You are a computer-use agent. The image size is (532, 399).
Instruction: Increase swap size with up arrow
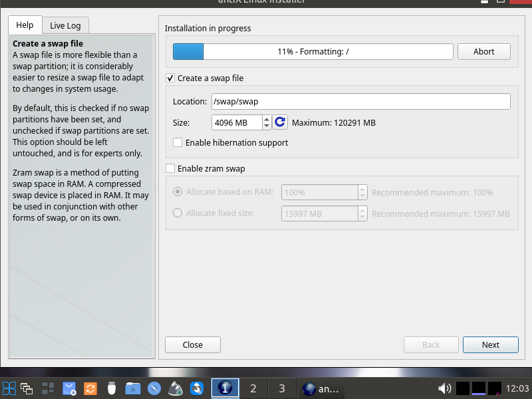coord(267,119)
